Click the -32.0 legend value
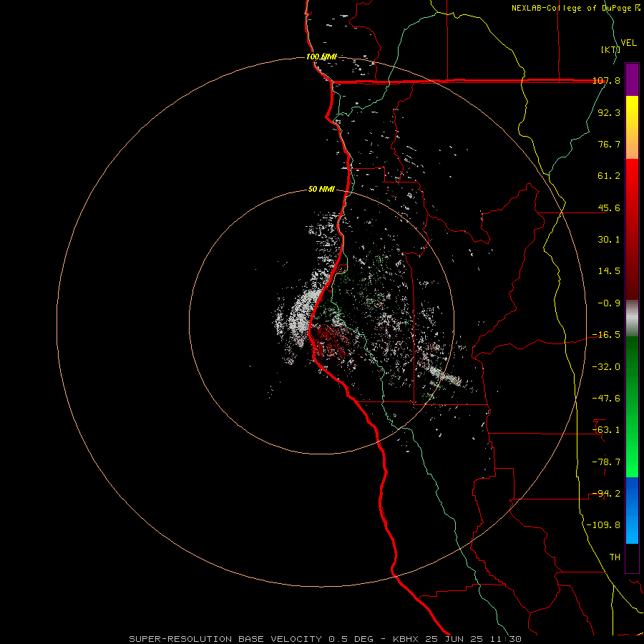The width and height of the screenshot is (644, 644). click(x=606, y=367)
